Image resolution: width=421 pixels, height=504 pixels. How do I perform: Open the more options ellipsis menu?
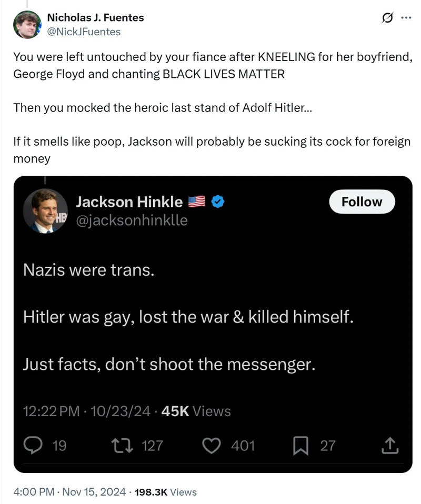[x=406, y=18]
